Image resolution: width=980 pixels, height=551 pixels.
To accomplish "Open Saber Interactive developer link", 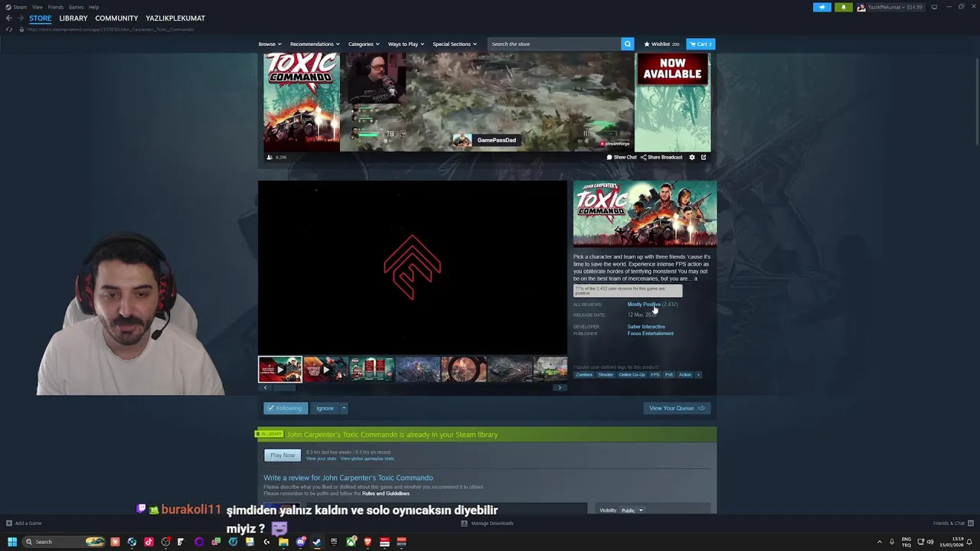I will [x=646, y=327].
